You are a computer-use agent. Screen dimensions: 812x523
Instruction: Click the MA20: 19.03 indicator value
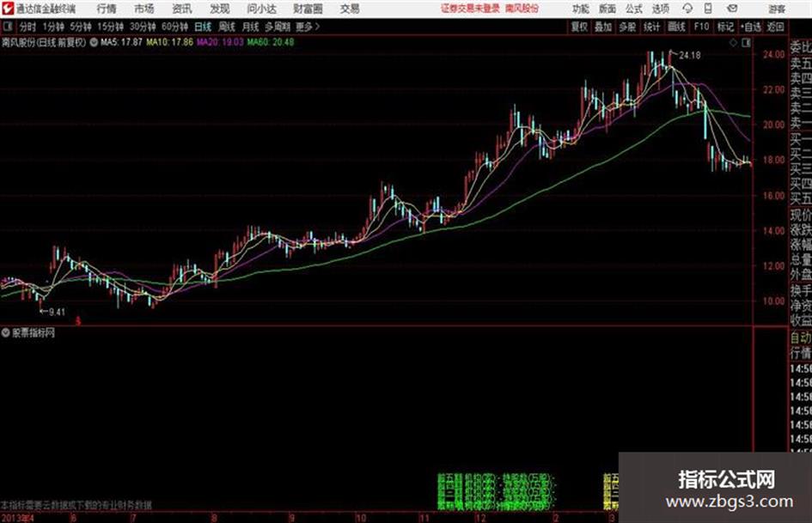click(x=220, y=42)
